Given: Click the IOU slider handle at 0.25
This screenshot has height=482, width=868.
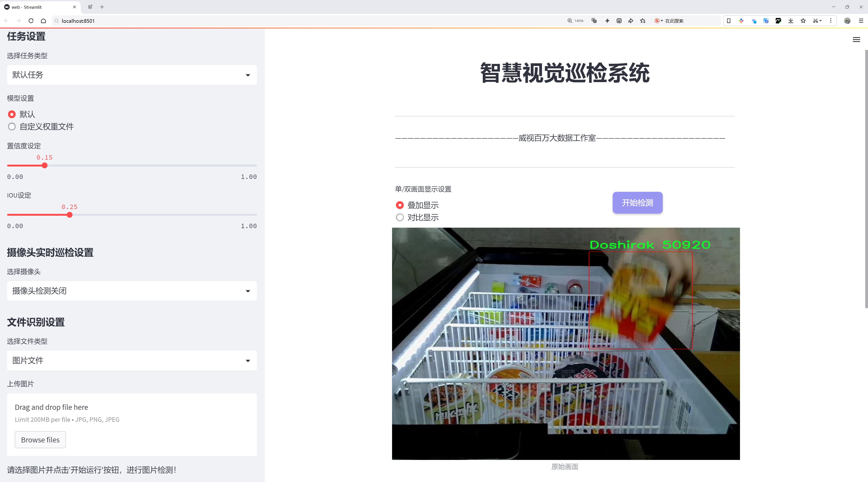Looking at the screenshot, I should click(69, 215).
